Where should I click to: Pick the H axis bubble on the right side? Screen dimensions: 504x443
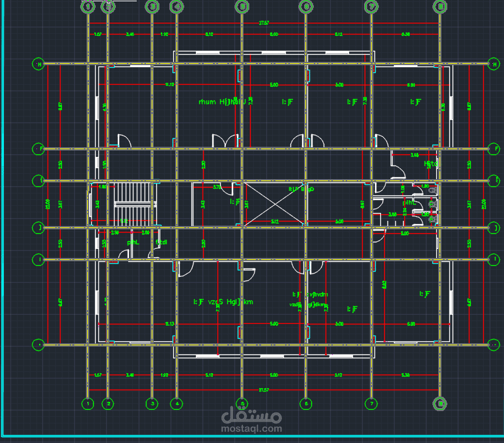pyautogui.click(x=494, y=64)
